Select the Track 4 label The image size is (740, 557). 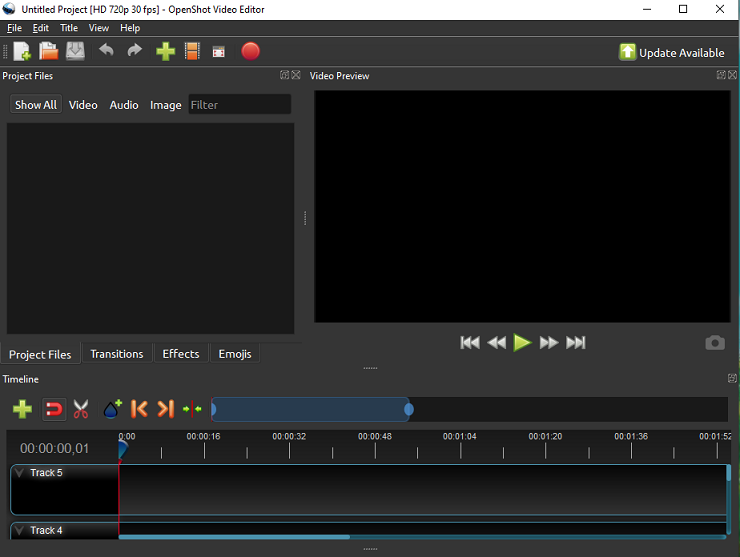[x=46, y=531]
